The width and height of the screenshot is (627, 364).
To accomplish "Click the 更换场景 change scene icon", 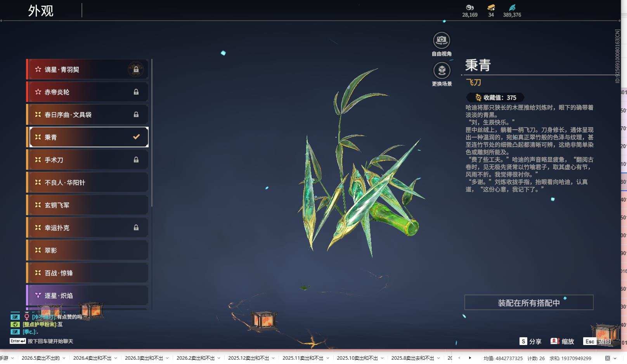I will (442, 70).
